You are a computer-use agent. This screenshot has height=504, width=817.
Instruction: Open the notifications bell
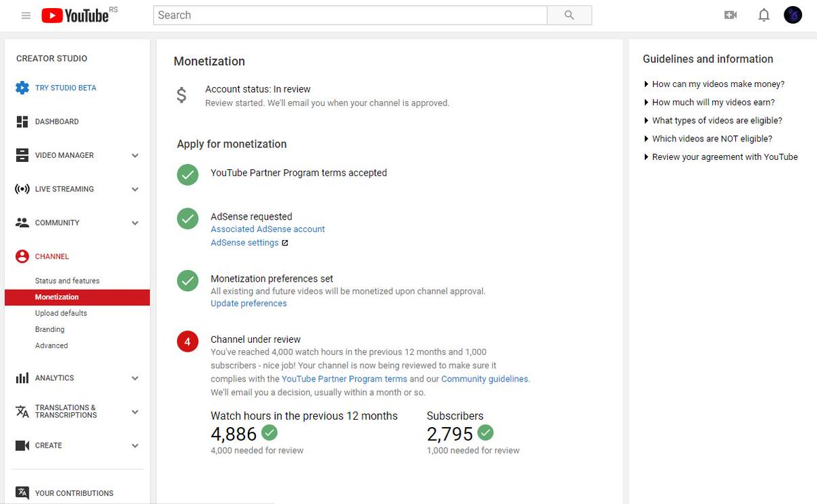[764, 15]
